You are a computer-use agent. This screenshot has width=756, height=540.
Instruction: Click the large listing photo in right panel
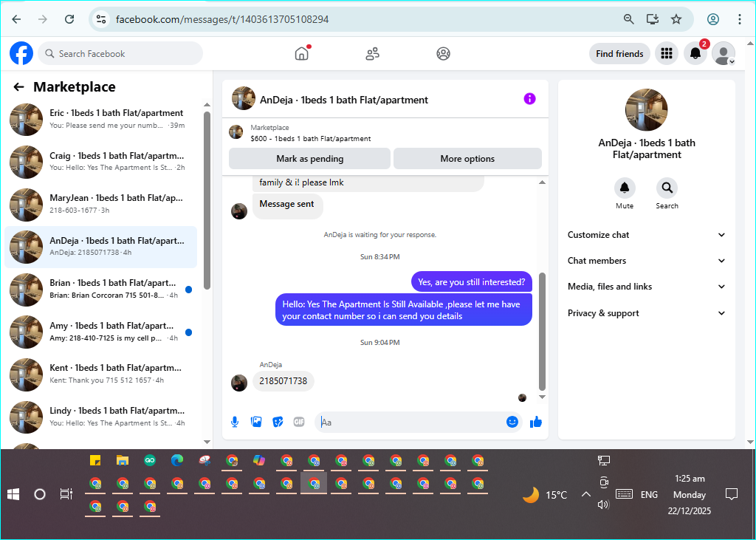(646, 110)
